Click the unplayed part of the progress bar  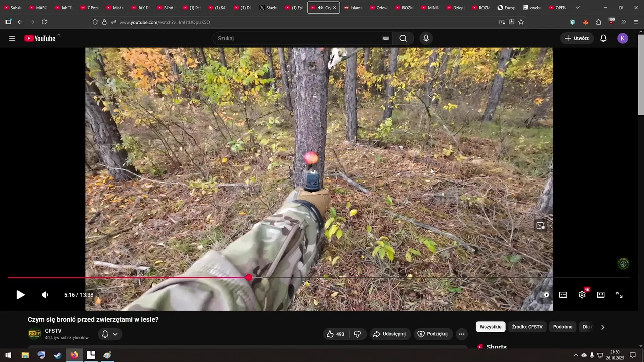click(440, 278)
